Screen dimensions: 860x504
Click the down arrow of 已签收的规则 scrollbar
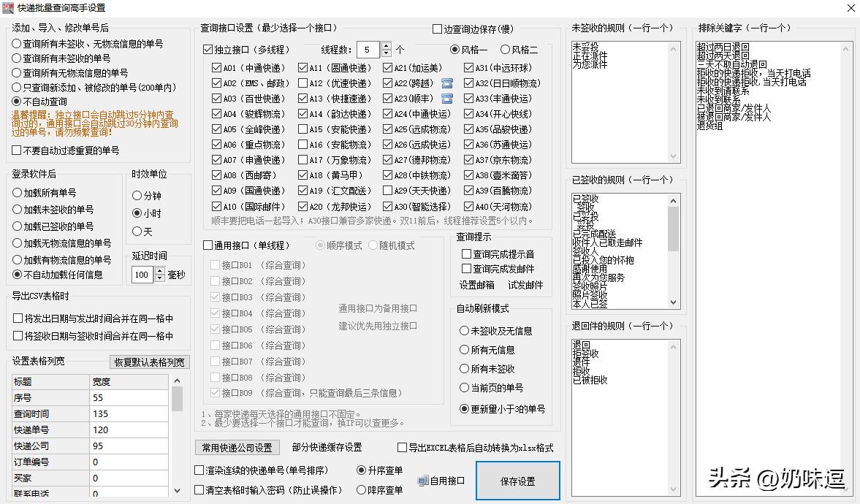[674, 302]
